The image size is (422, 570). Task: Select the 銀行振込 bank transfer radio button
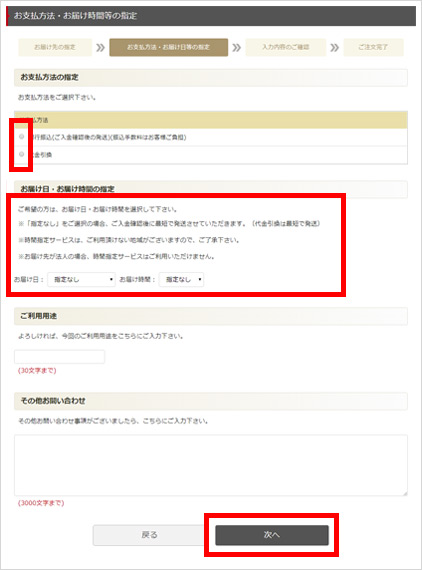tap(21, 137)
